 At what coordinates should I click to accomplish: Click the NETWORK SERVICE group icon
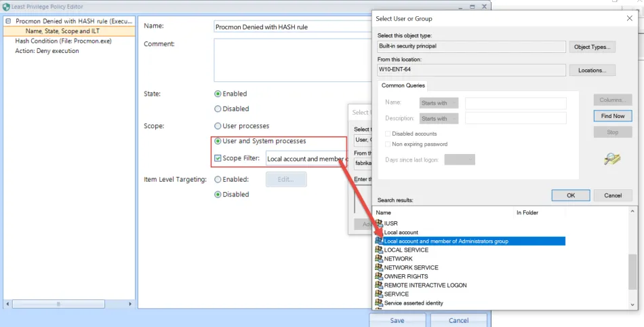click(379, 267)
